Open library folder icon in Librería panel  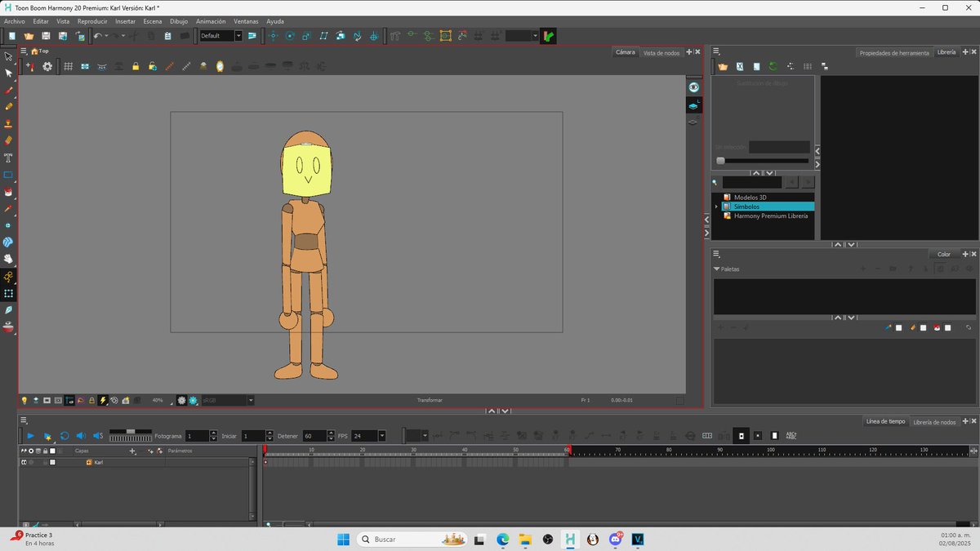coord(723,66)
